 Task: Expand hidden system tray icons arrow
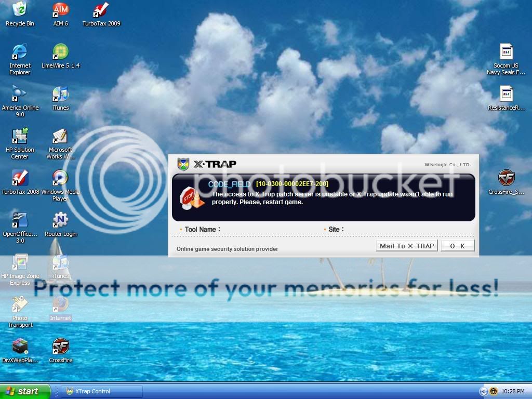click(483, 391)
